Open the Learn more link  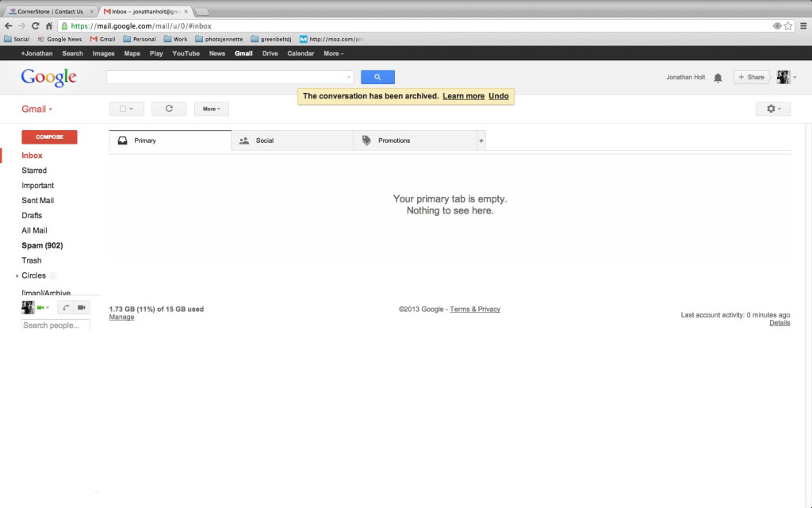tap(463, 96)
